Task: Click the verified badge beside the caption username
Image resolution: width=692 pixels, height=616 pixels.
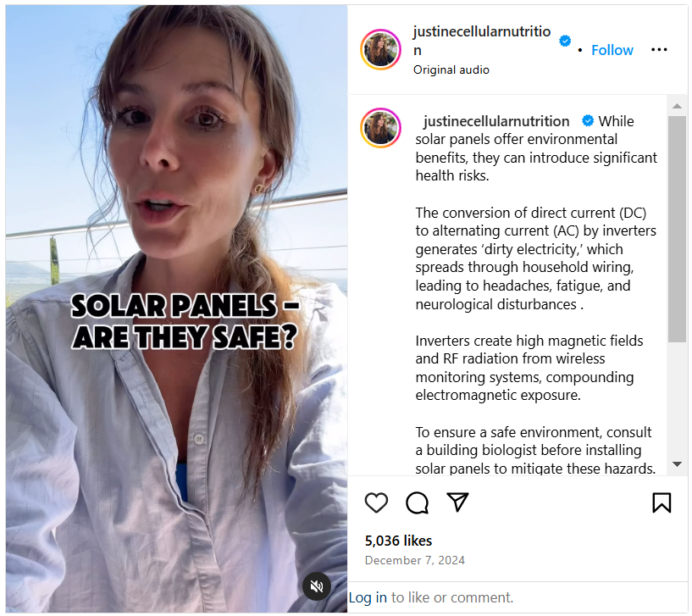Action: (x=588, y=120)
